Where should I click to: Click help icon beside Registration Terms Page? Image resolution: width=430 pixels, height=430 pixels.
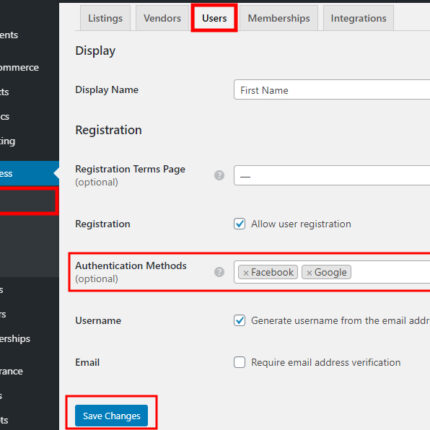click(x=219, y=175)
